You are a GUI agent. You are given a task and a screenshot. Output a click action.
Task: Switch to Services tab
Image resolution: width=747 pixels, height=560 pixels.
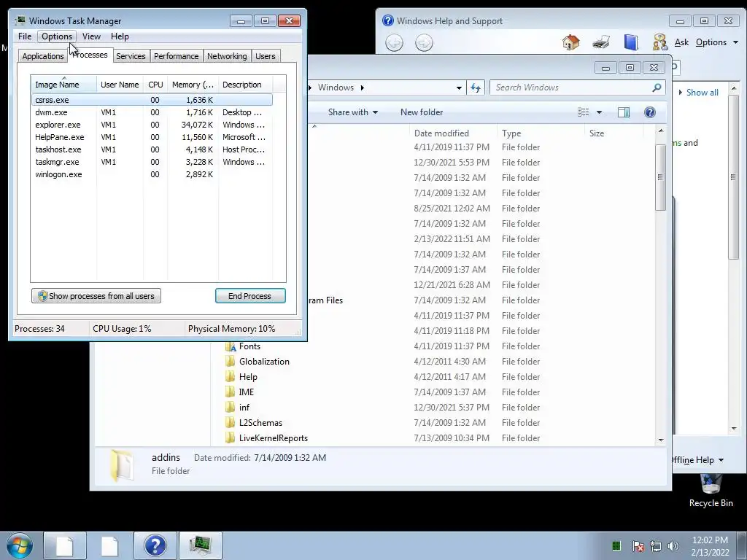pyautogui.click(x=131, y=56)
